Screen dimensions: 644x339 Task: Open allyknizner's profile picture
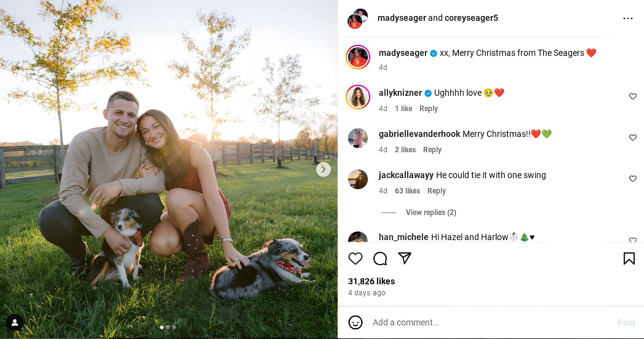coord(358,97)
